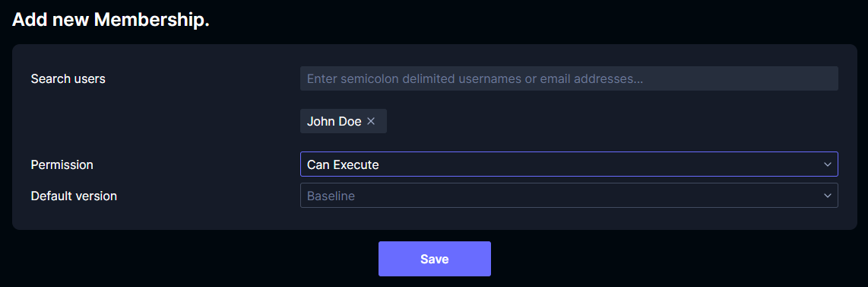Viewport: 868px width, 287px height.
Task: Expand Default version via its chevron arrow
Action: pyautogui.click(x=828, y=196)
